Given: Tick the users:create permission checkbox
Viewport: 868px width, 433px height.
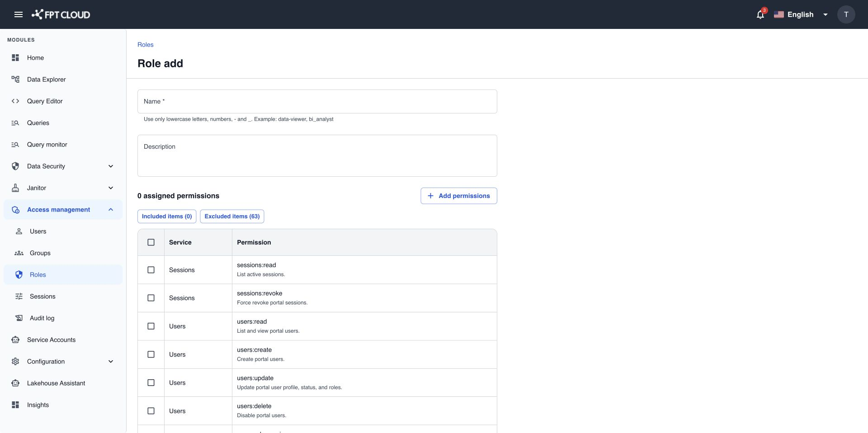Looking at the screenshot, I should [x=151, y=354].
